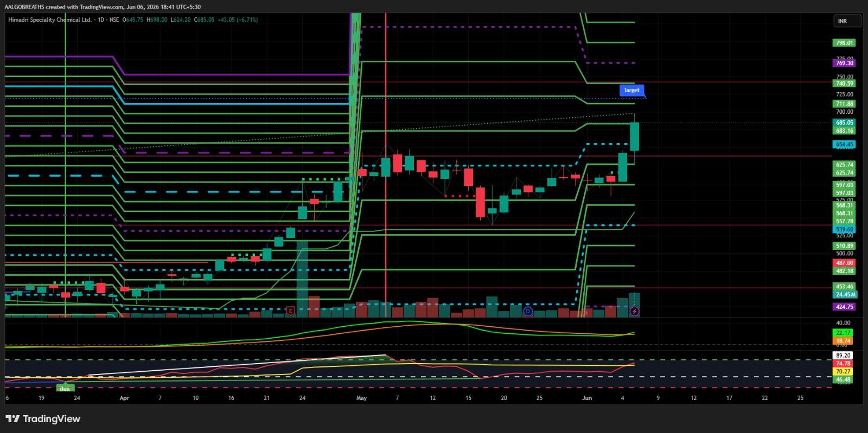Click the 24.45M volume label
This screenshot has width=868, height=433.
pyautogui.click(x=846, y=295)
